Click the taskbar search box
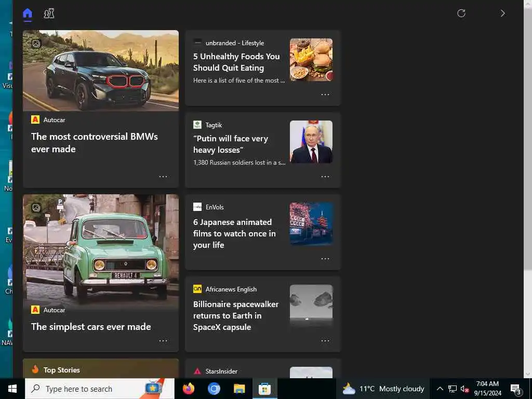 [100, 389]
